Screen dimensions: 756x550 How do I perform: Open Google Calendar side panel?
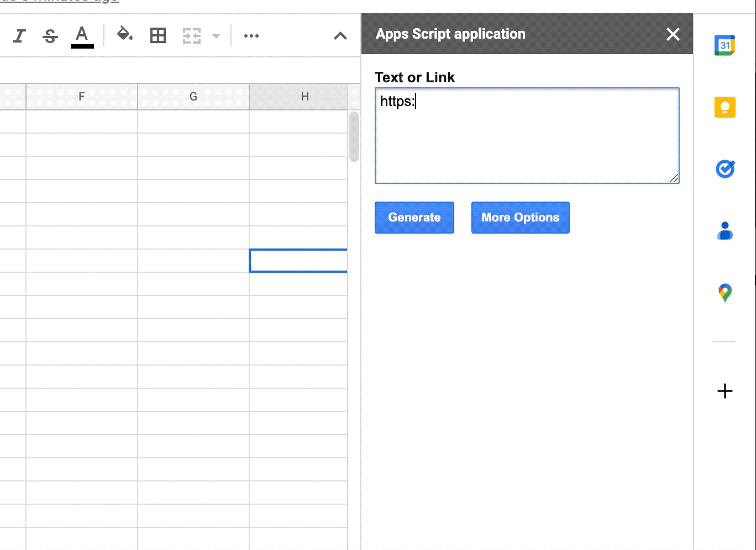(x=725, y=45)
